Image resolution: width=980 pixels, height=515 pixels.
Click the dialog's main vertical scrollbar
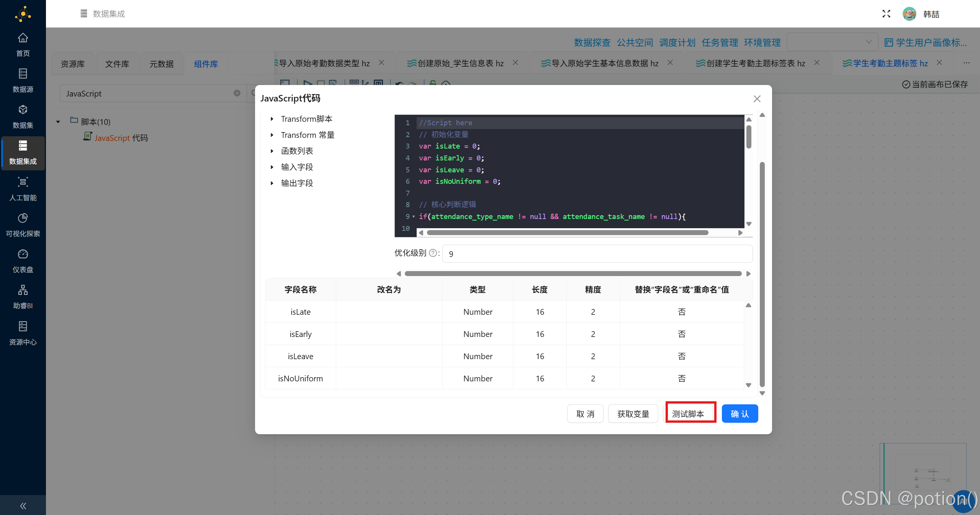(762, 274)
